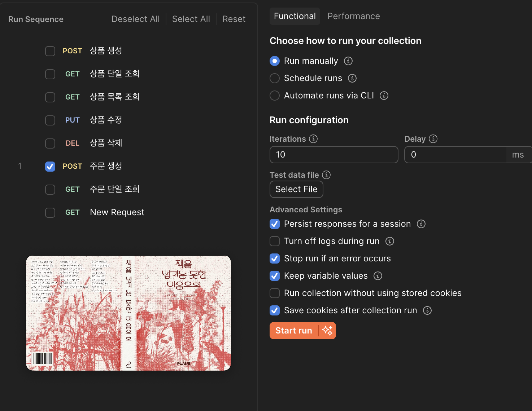Click Reset in Run Sequence header
Viewport: 532px width, 411px height.
pos(234,19)
